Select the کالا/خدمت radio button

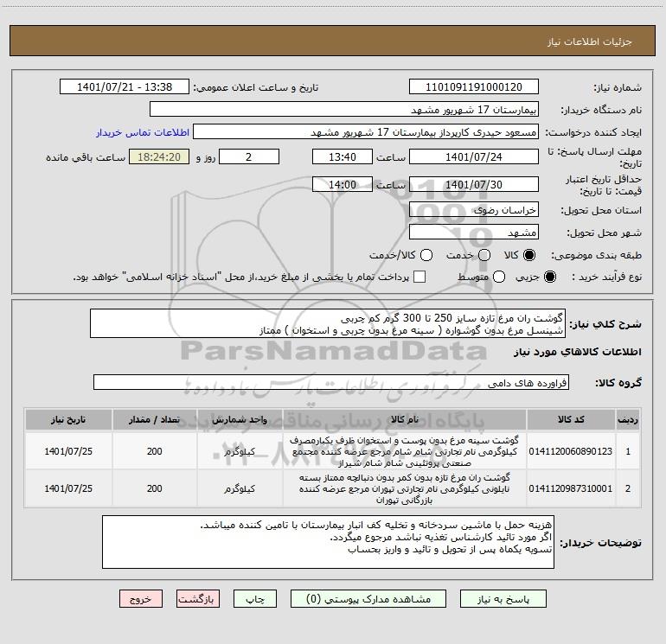tap(426, 255)
